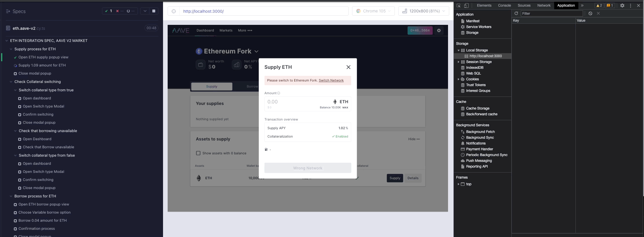The height and width of the screenshot is (237, 644).
Task: Switch to the Console tab
Action: 504,5
